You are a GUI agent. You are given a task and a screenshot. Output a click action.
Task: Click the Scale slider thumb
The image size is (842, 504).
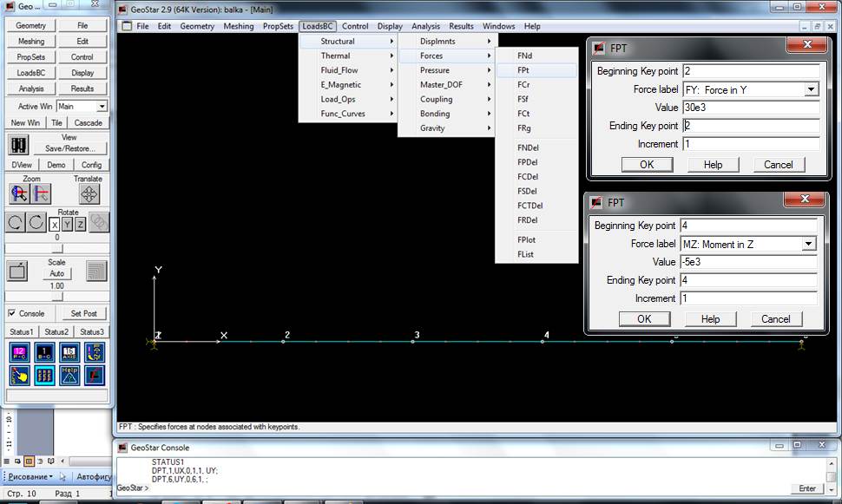point(57,297)
